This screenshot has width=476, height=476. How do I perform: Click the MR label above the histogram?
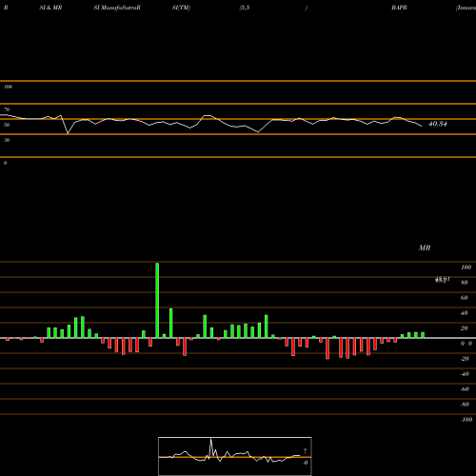425,248
